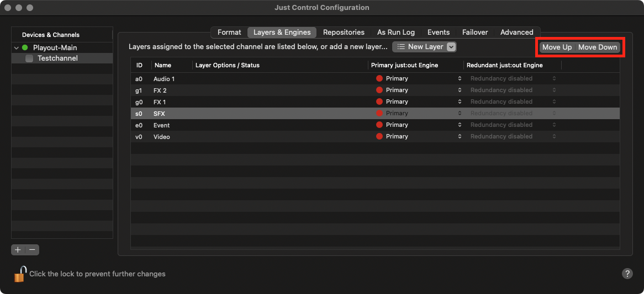Image resolution: width=644 pixels, height=294 pixels.
Task: Click the list icon on New Layer button
Action: click(x=401, y=47)
